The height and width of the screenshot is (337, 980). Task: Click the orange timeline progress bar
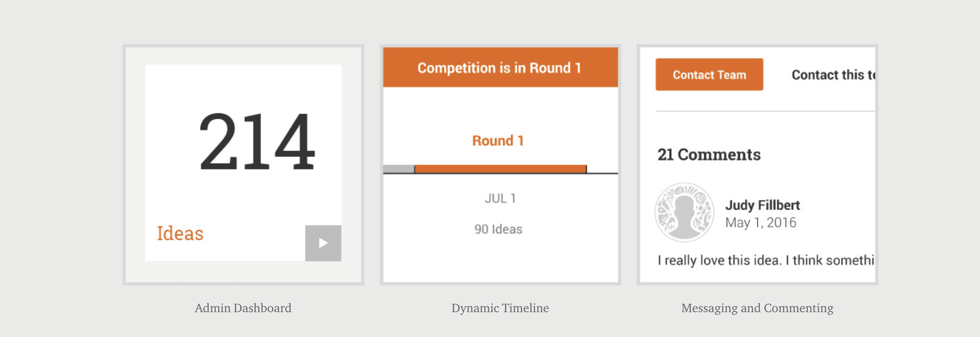point(500,168)
